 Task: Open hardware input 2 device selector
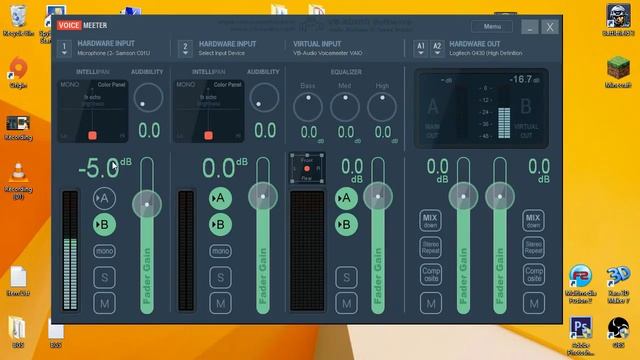point(185,49)
